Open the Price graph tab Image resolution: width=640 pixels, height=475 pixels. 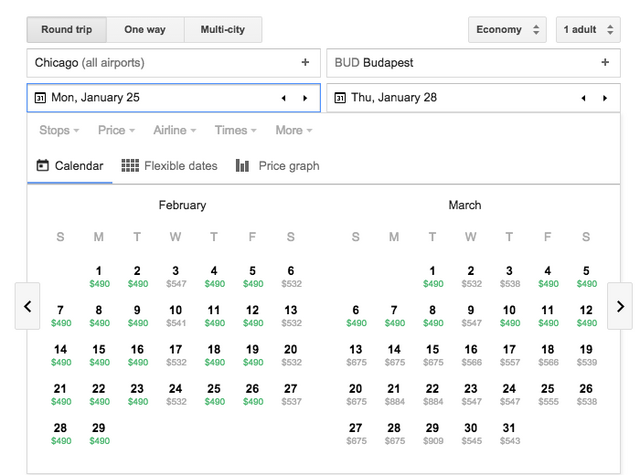(x=277, y=166)
